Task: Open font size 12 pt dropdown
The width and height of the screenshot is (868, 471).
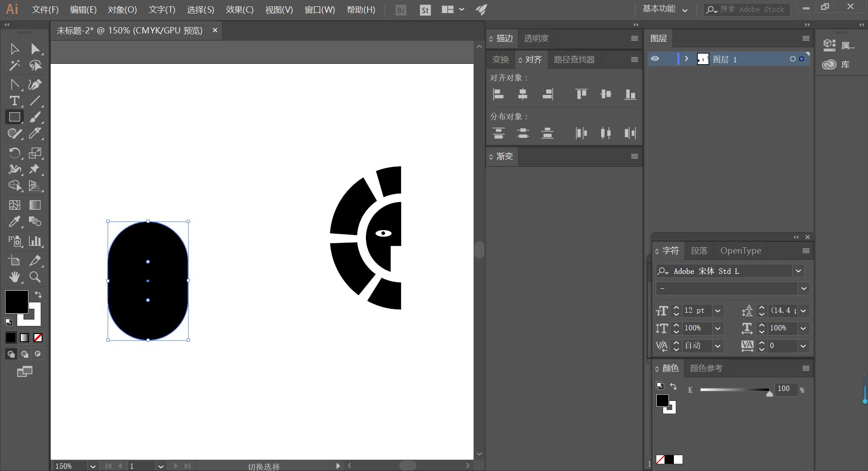Action: tap(718, 311)
